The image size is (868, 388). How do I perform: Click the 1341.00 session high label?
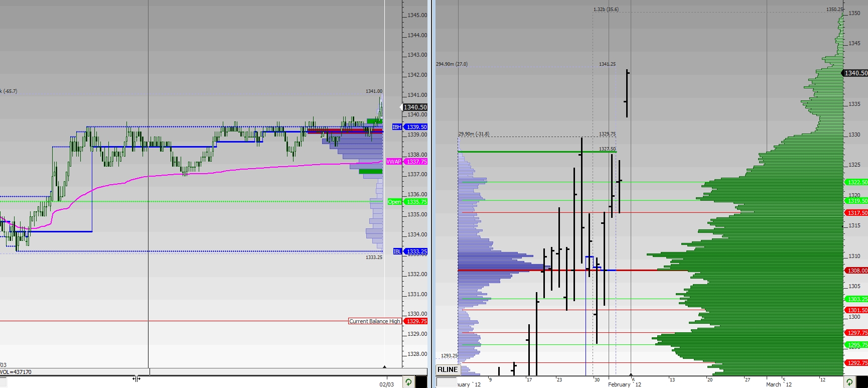tap(374, 91)
